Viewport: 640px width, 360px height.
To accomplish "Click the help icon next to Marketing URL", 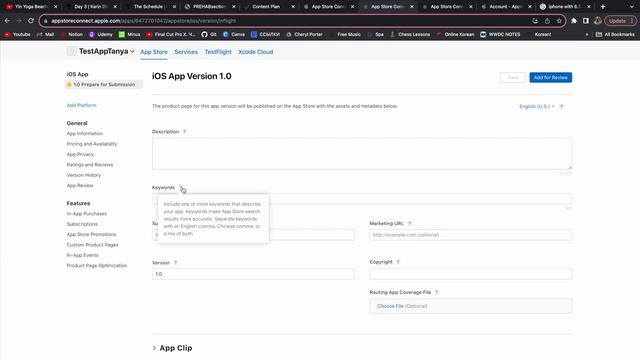I will point(409,223).
